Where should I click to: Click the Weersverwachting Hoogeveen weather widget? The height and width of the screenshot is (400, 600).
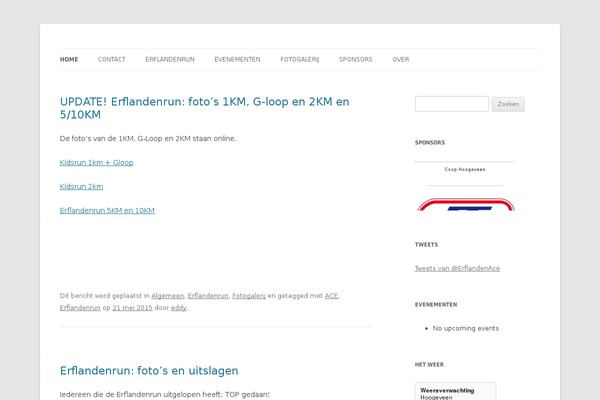coord(455,392)
